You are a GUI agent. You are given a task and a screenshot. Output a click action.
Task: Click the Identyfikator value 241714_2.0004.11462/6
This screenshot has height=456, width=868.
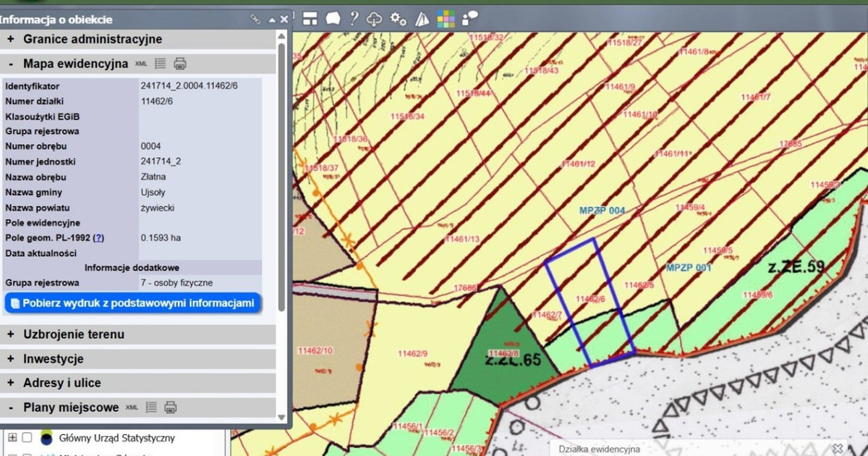190,85
